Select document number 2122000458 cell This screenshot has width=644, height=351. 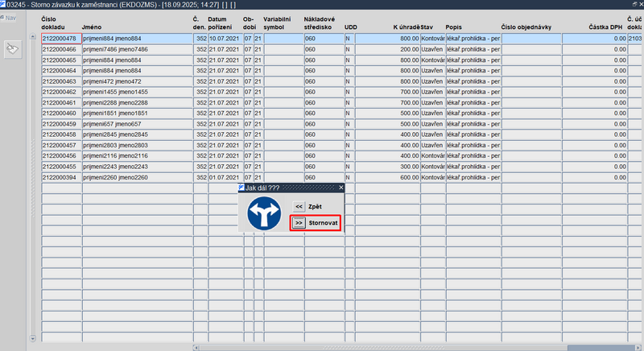click(62, 134)
